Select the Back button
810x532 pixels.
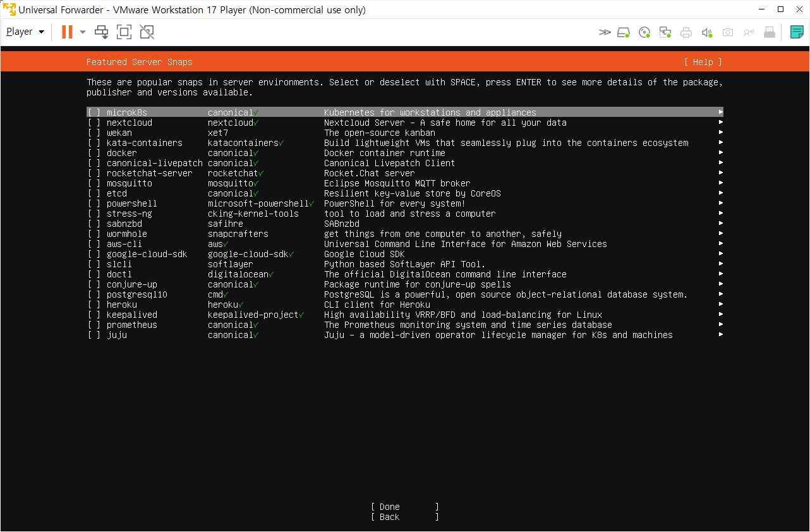coord(405,517)
